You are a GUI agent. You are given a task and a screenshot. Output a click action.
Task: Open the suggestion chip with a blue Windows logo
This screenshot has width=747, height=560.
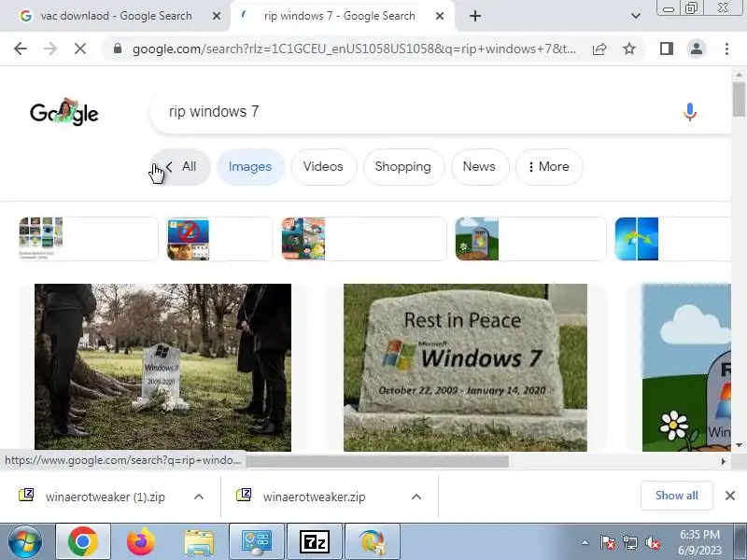[672, 239]
